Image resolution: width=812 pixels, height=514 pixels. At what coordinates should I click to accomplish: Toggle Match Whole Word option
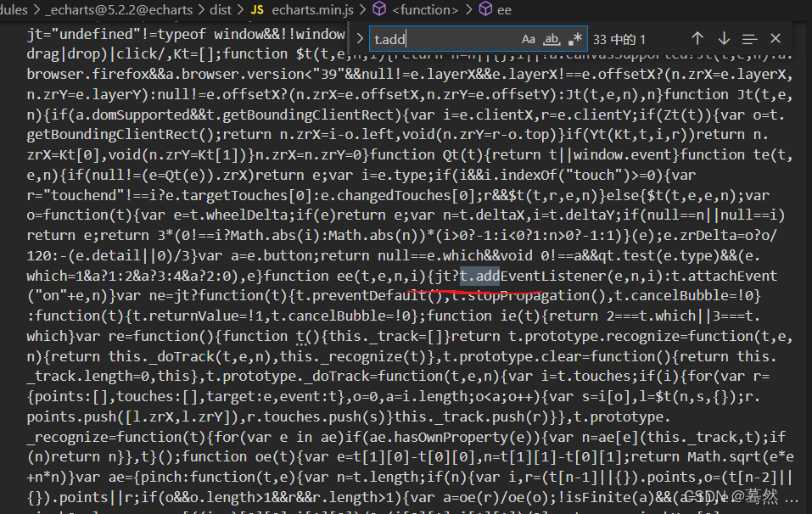click(x=552, y=39)
